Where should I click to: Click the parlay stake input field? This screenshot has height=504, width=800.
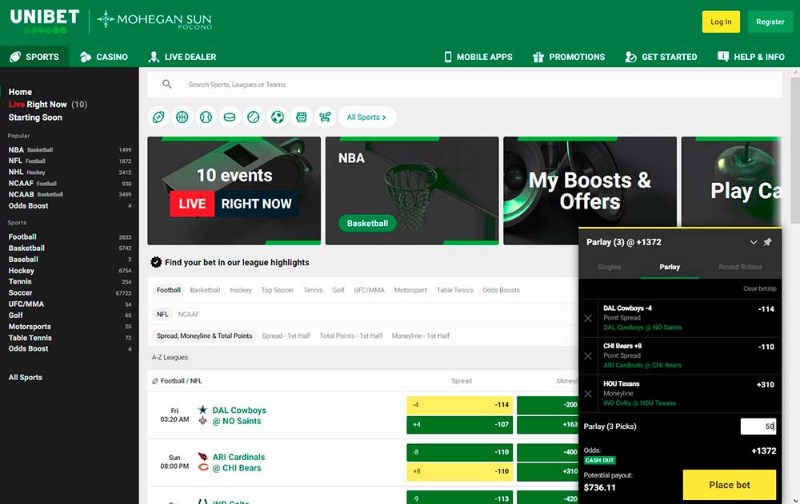[x=758, y=426]
